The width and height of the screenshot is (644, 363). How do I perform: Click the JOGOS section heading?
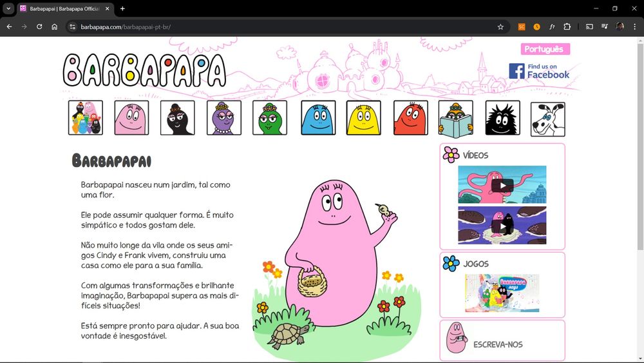coord(476,264)
